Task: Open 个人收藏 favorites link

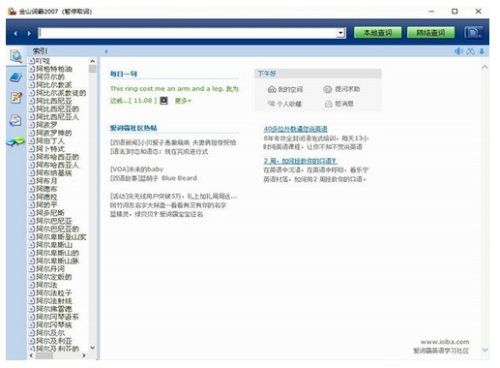Action: pos(285,104)
